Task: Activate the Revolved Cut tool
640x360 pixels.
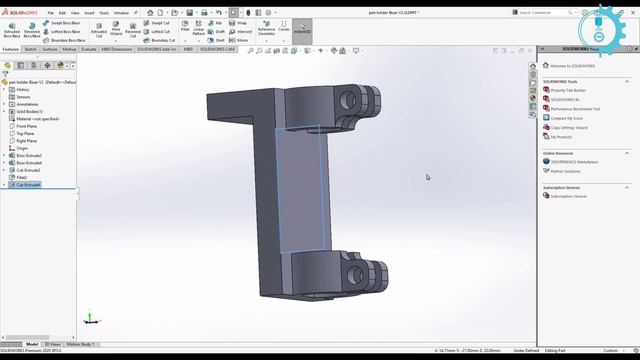Action: tap(133, 31)
